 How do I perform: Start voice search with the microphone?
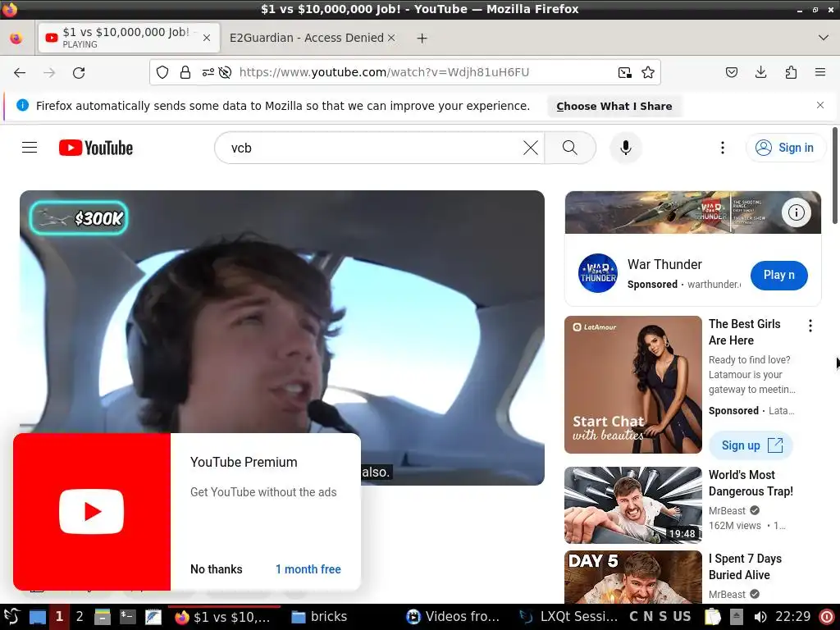pos(625,148)
